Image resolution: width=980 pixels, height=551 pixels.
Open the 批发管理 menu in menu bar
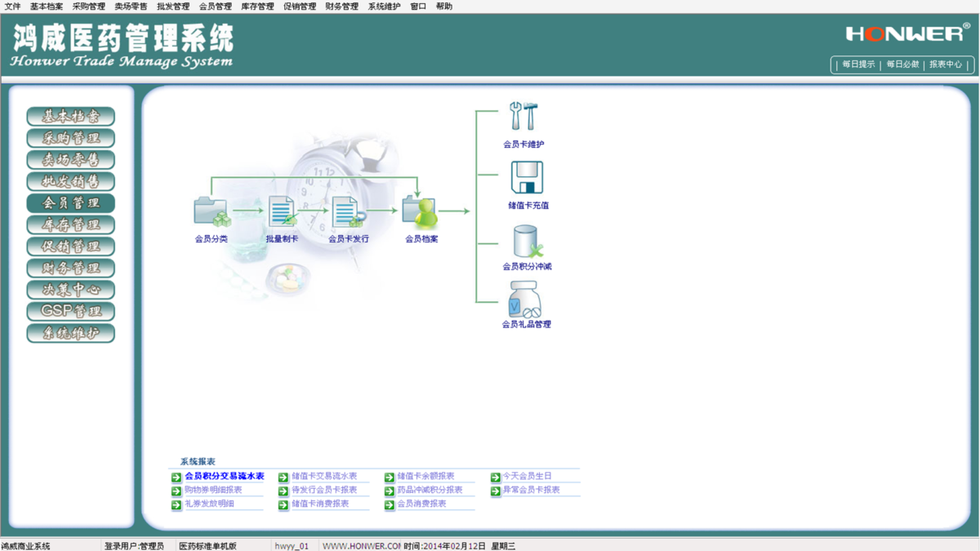(173, 7)
